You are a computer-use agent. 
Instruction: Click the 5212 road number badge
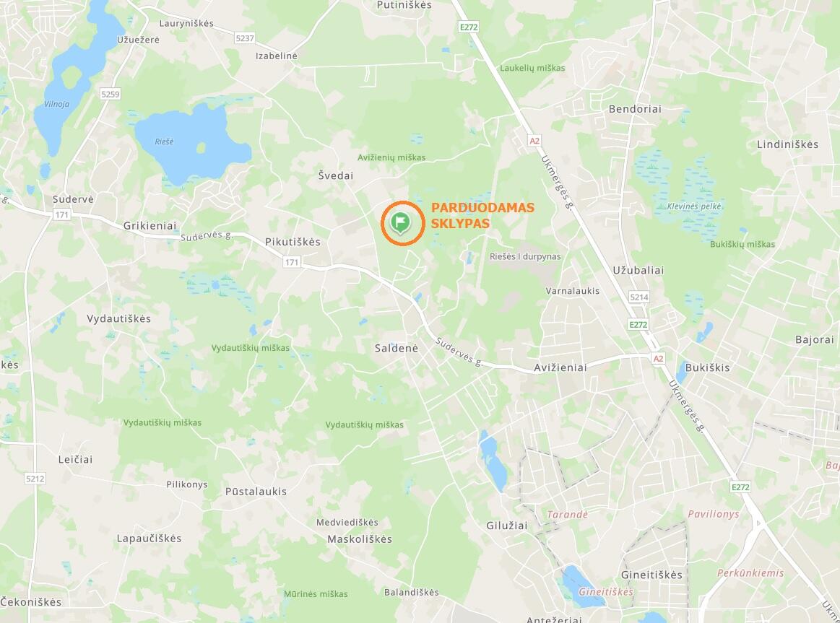pyautogui.click(x=35, y=478)
